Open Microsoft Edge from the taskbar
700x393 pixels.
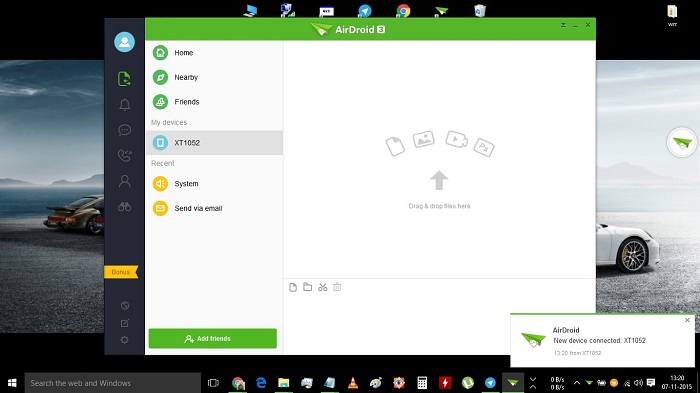tap(261, 383)
